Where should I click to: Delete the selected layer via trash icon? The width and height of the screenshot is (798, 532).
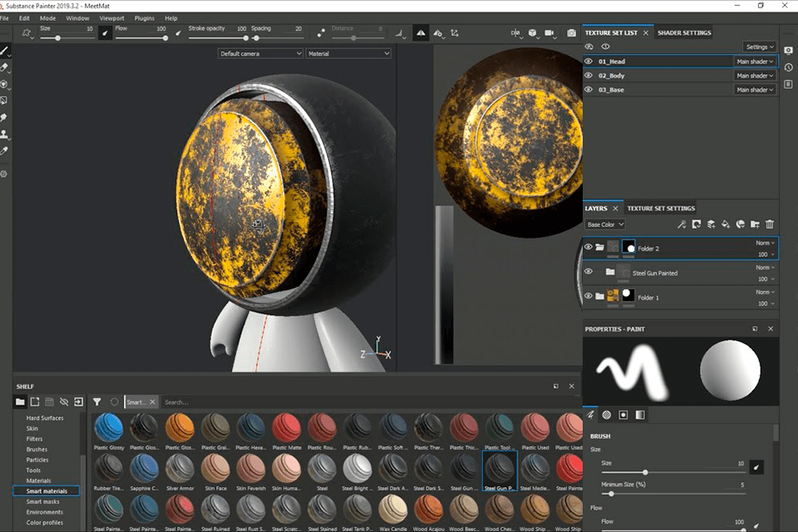(771, 224)
